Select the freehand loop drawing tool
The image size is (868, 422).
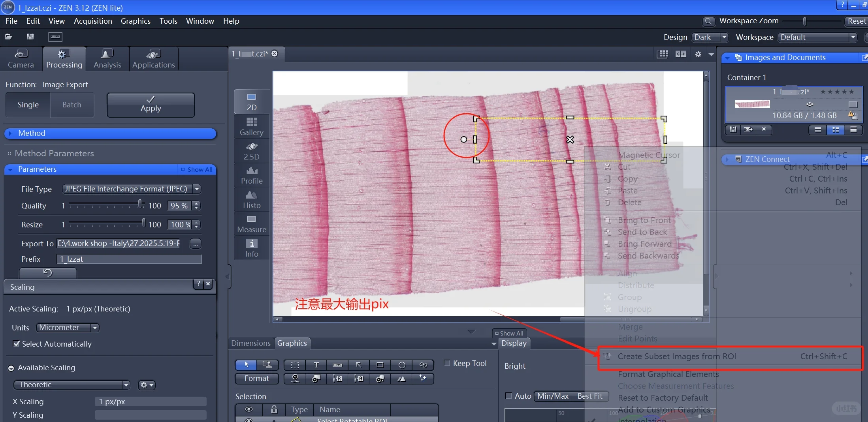pyautogui.click(x=423, y=365)
